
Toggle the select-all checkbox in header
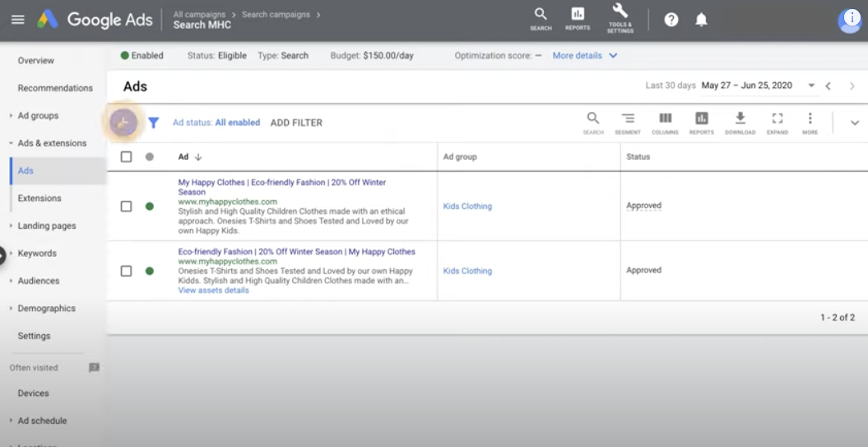[126, 156]
